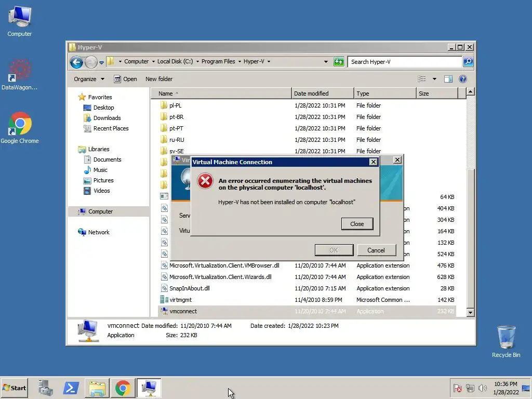Select the ru-RU folder
532x399 pixels.
307,140
